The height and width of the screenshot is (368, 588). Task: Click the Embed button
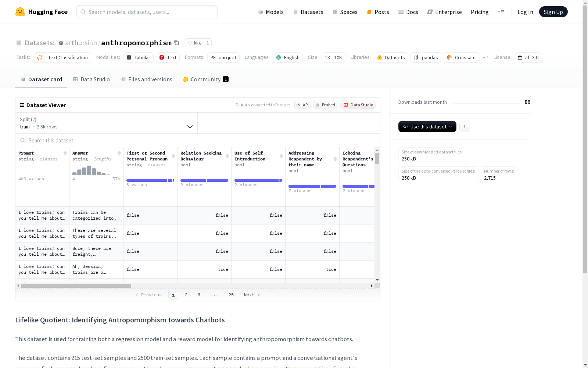pos(325,105)
